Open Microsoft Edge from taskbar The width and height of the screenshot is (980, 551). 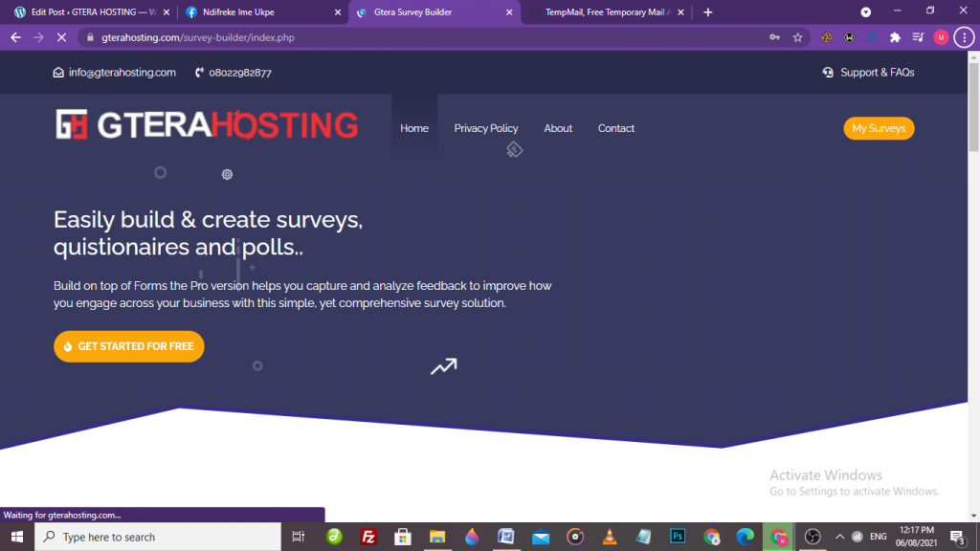click(x=745, y=537)
